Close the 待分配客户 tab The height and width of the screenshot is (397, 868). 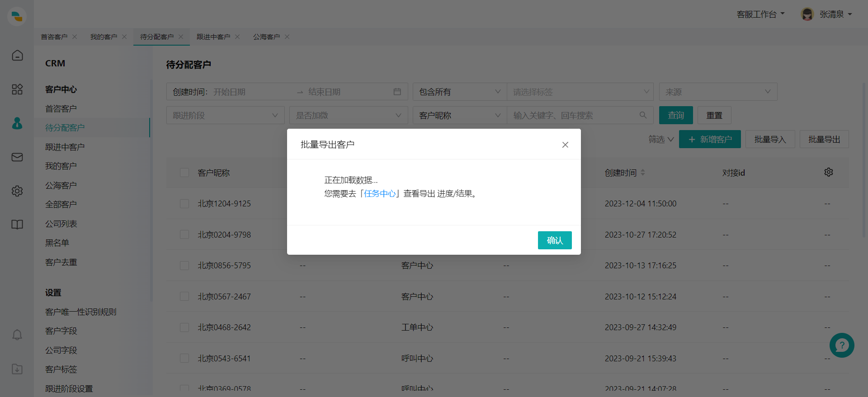tap(181, 37)
